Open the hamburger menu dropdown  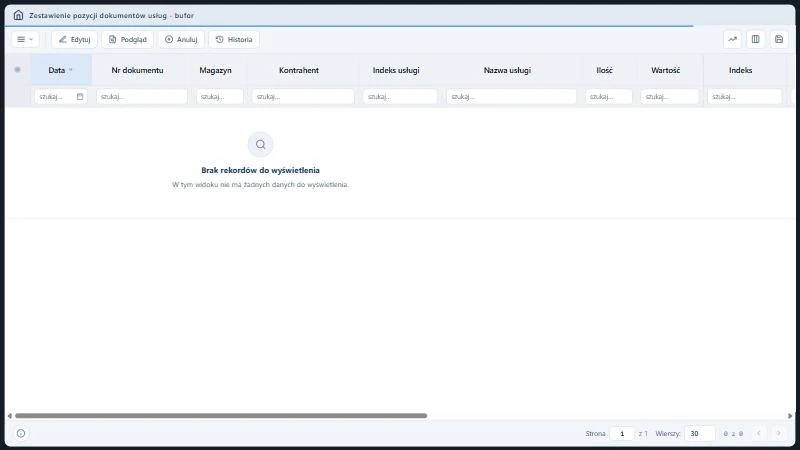25,39
